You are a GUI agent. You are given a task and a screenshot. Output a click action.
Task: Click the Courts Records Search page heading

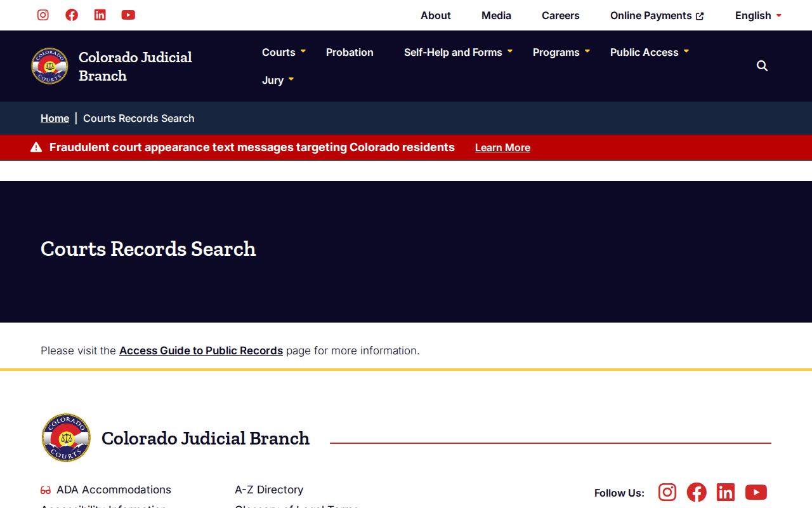tap(148, 249)
